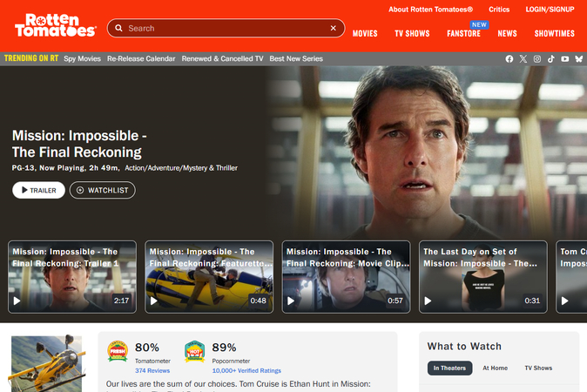Click the Verified Hot Popcornmeter badge

tap(195, 351)
